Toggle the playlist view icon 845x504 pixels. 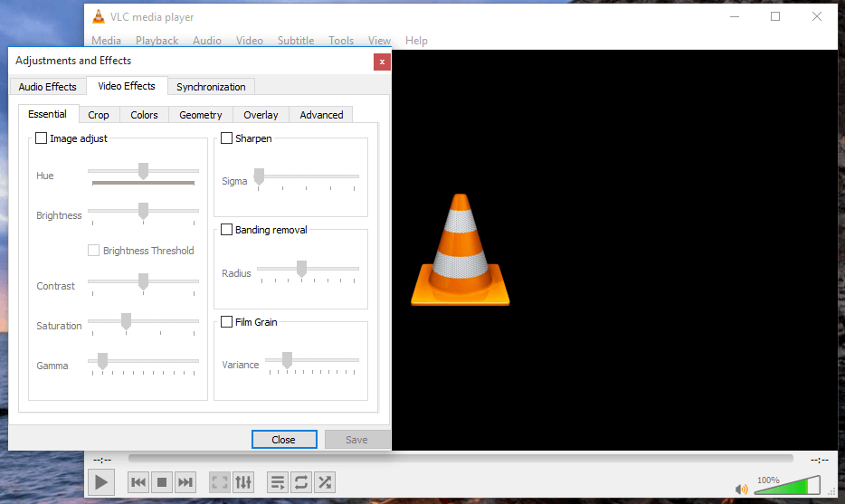278,482
